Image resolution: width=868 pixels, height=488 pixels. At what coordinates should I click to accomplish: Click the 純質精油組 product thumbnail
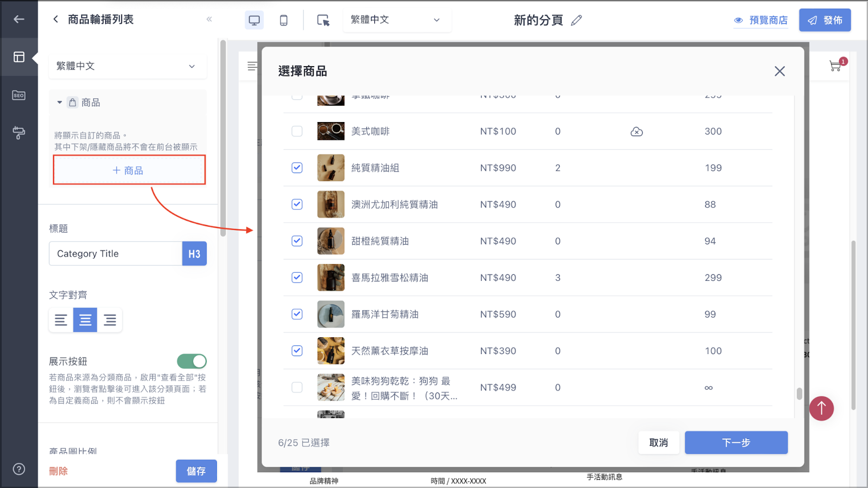point(331,168)
